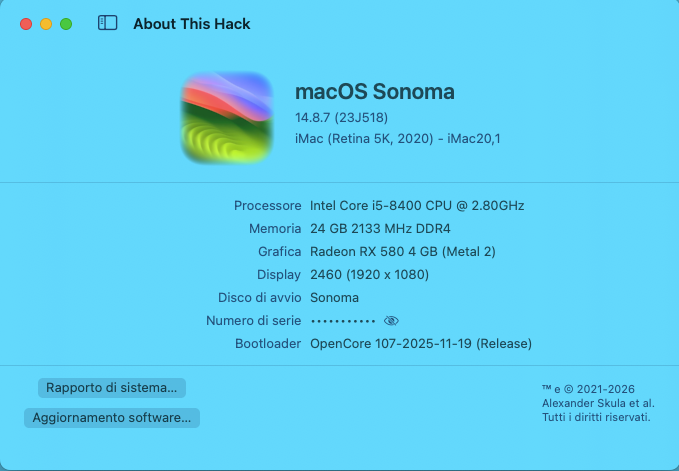Click the macOS Sonoma heading text
The width and height of the screenshot is (679, 471).
[x=374, y=92]
